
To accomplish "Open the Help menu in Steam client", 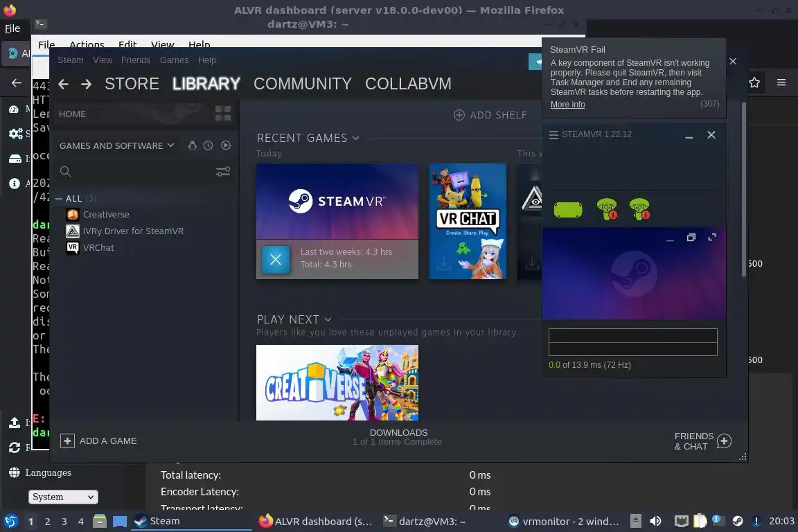I will [206, 60].
